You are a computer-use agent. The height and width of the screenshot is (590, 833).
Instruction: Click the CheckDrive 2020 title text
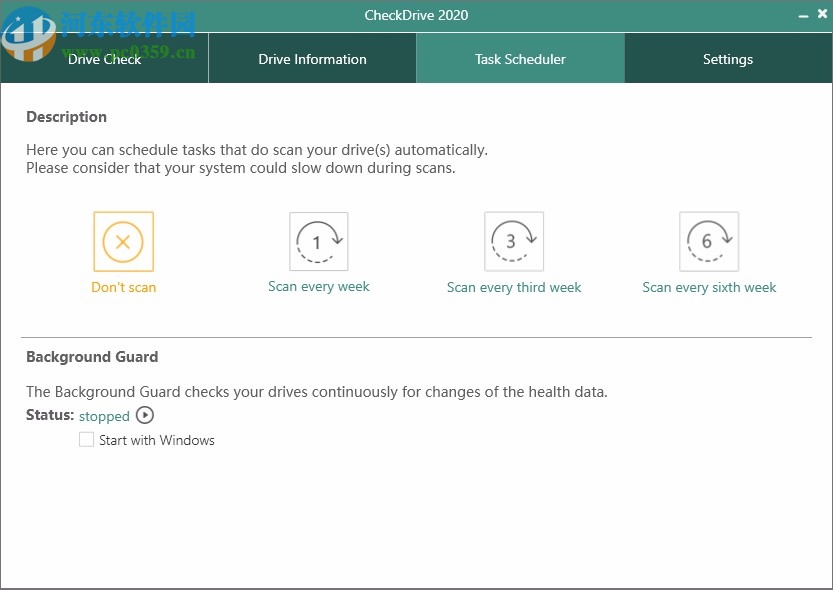tap(416, 15)
